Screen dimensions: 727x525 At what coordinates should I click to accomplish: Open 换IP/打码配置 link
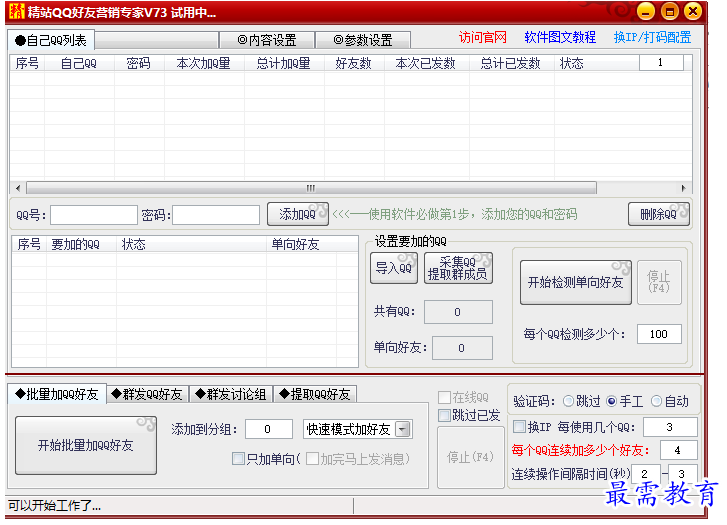coord(652,38)
